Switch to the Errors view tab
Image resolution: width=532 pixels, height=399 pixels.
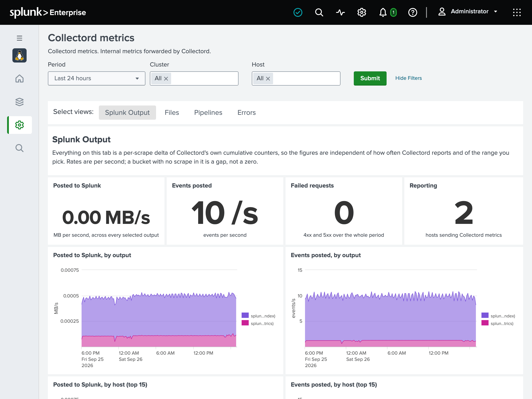[x=246, y=112]
